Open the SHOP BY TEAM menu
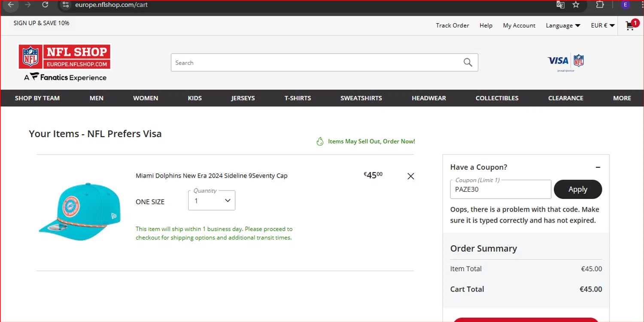 [x=37, y=98]
